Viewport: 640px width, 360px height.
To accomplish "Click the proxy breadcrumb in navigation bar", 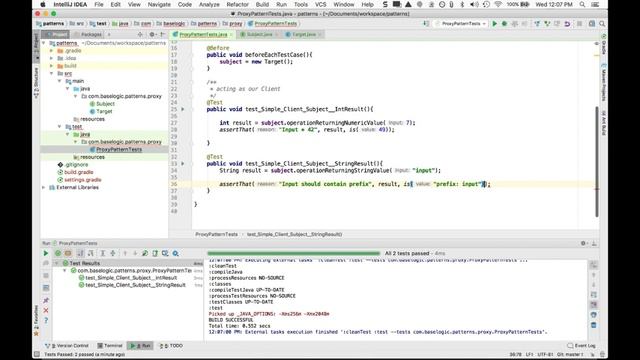I will click(x=233, y=24).
